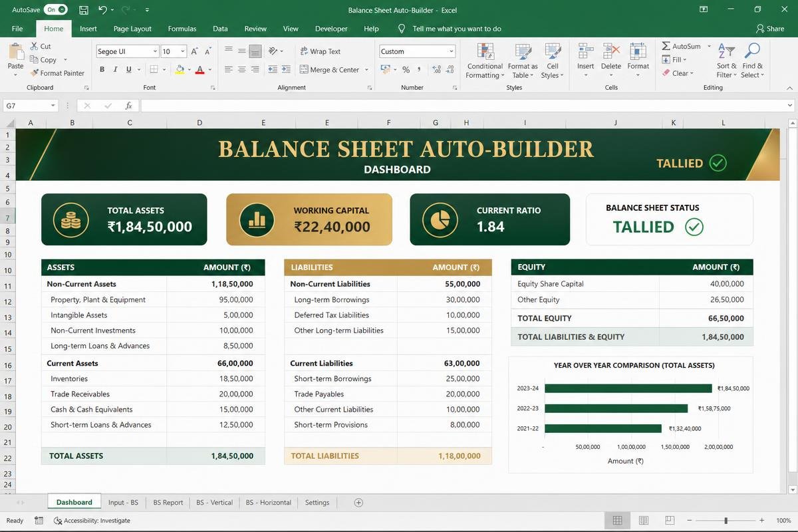This screenshot has width=798, height=532.
Task: Open the Sort & Filter menu
Action: click(x=727, y=61)
